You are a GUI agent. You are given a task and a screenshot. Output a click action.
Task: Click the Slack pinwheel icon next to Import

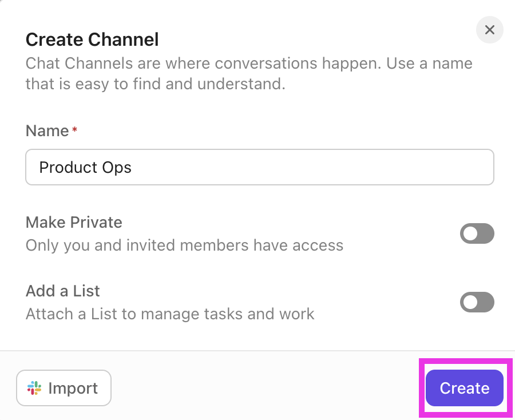34,388
